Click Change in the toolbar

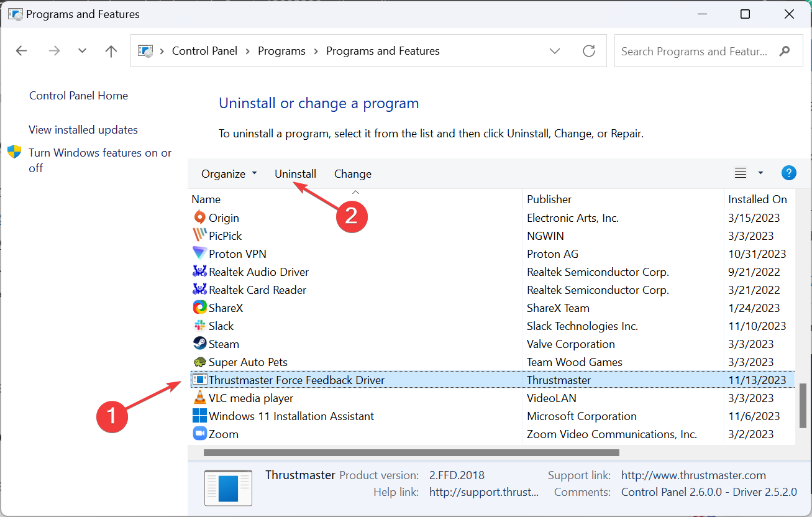(353, 174)
